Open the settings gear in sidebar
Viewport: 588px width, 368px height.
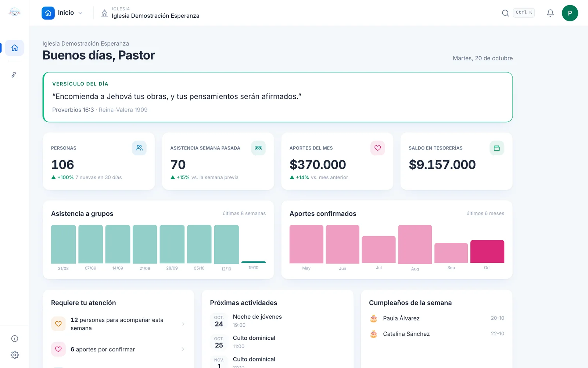click(15, 355)
